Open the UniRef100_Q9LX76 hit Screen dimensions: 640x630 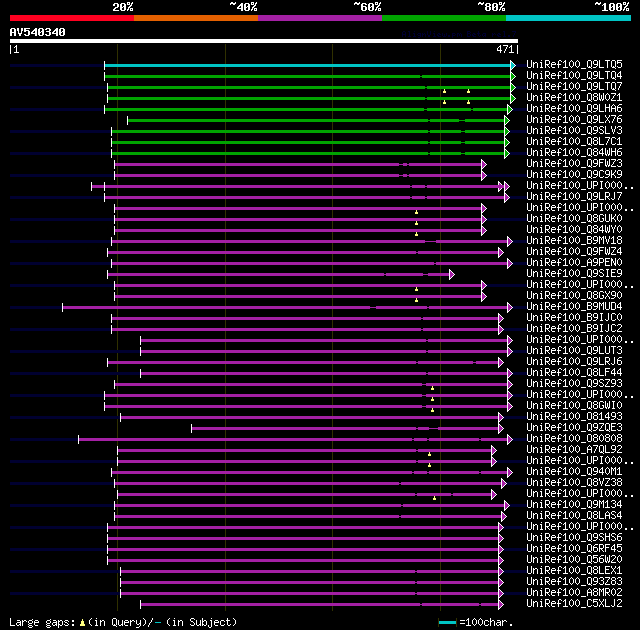(x=574, y=120)
